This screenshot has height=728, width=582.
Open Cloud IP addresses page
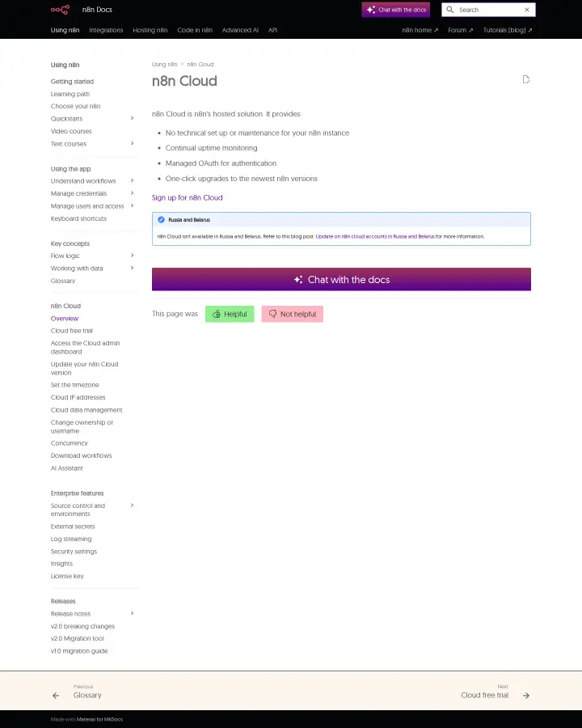[x=78, y=397]
